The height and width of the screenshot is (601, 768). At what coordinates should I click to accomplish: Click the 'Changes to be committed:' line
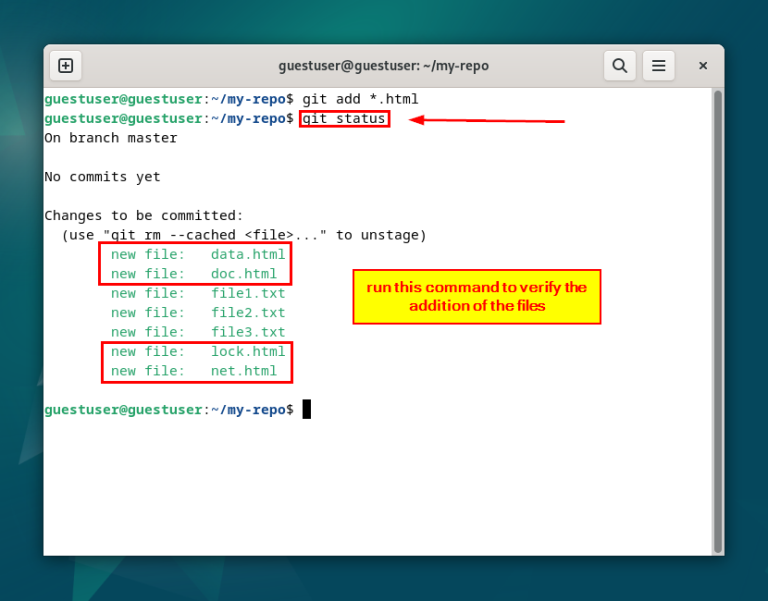pyautogui.click(x=144, y=216)
